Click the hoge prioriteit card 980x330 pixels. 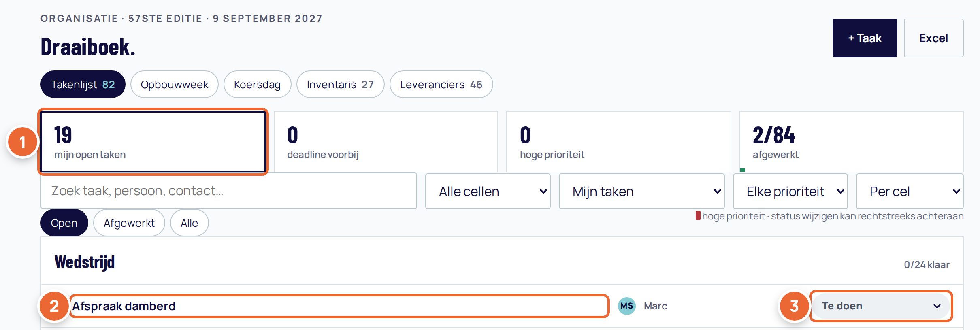click(619, 142)
